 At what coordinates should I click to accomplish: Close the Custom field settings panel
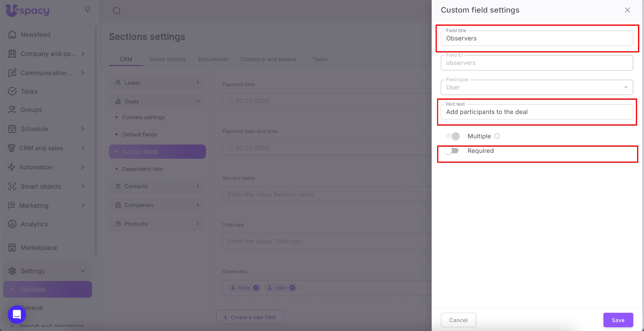coord(627,10)
